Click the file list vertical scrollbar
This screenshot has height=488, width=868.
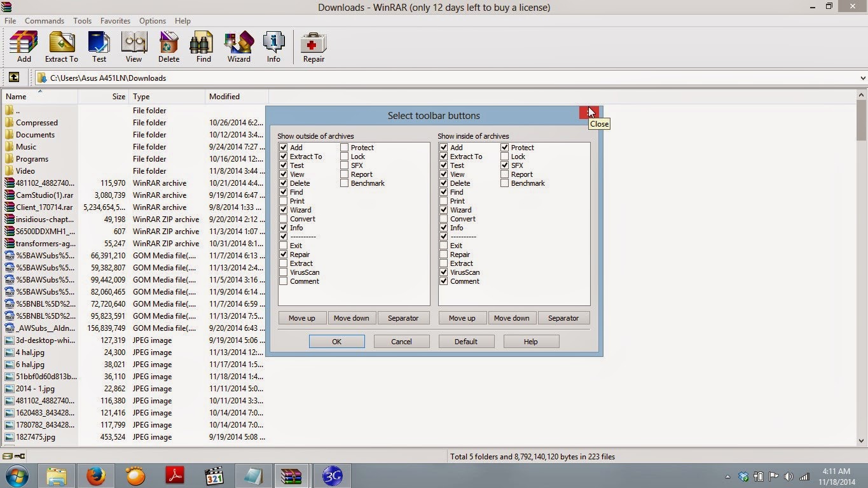click(862, 267)
